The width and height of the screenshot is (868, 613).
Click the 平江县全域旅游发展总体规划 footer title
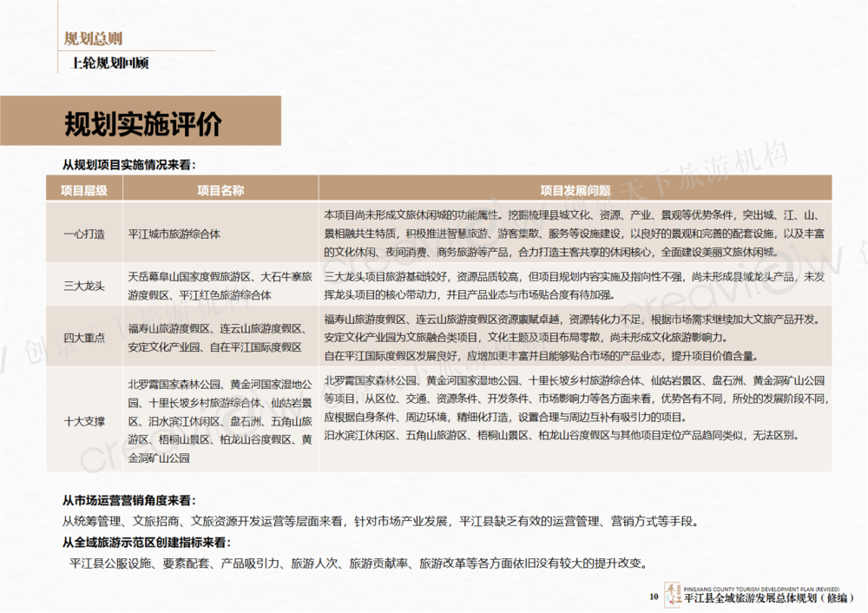coord(752,598)
